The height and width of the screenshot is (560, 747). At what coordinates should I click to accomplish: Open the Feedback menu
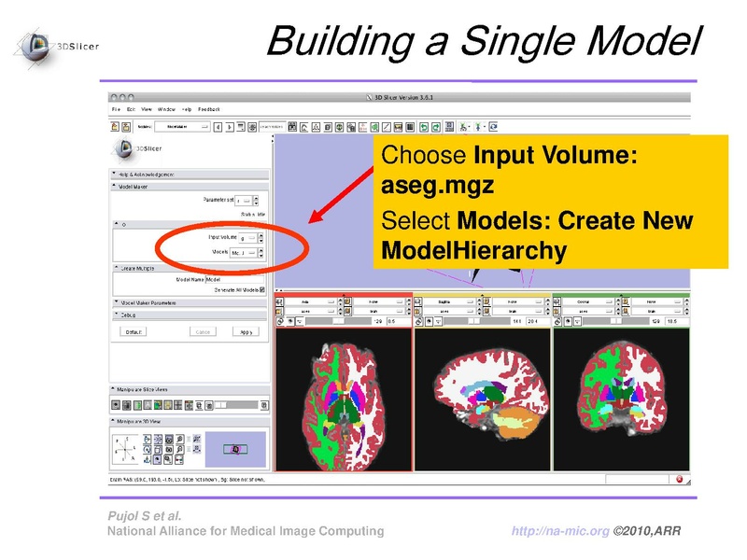pyautogui.click(x=208, y=109)
